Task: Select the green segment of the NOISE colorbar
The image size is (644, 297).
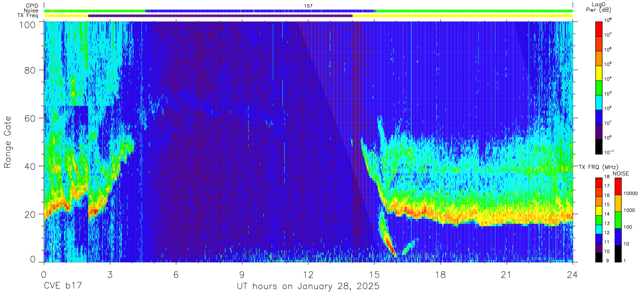Action: click(618, 220)
